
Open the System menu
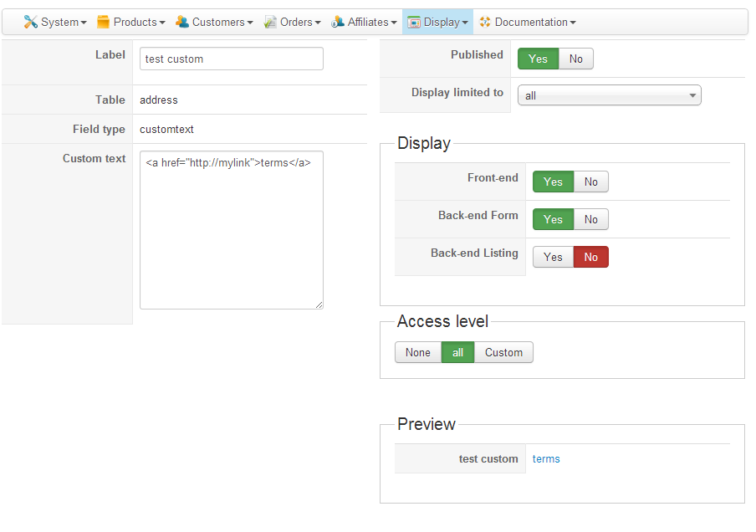click(55, 22)
